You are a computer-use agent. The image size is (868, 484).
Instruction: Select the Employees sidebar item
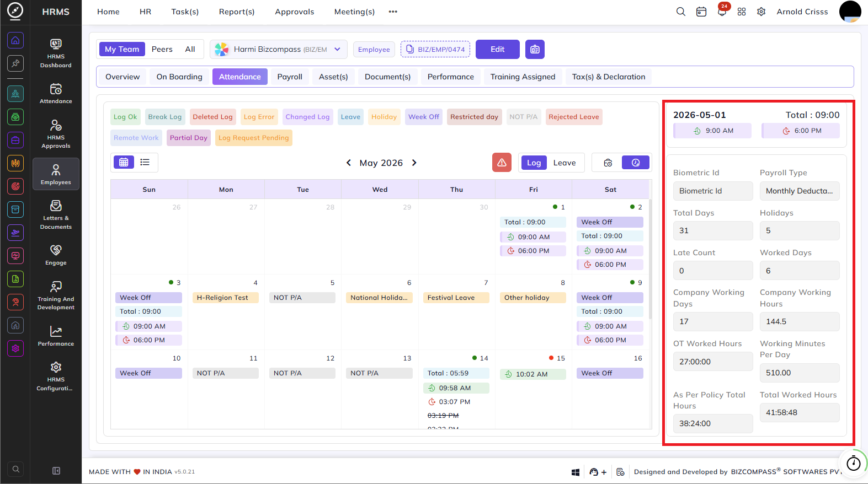(x=56, y=174)
